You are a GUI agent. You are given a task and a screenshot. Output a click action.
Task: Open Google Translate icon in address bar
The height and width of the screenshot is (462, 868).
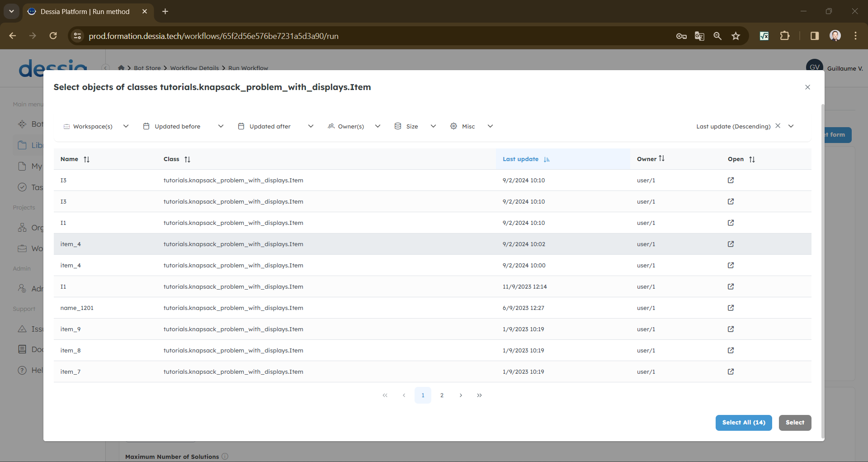pyautogui.click(x=699, y=36)
